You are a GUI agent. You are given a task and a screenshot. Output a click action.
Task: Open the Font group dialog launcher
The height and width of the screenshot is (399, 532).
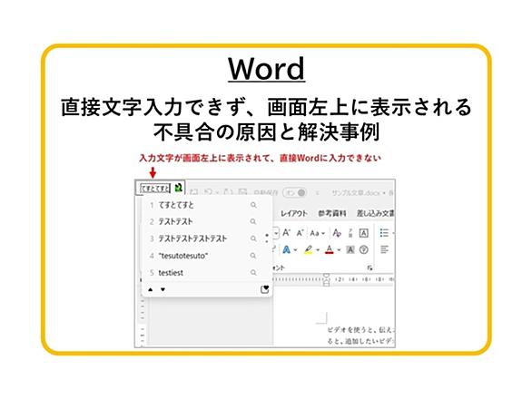369,268
